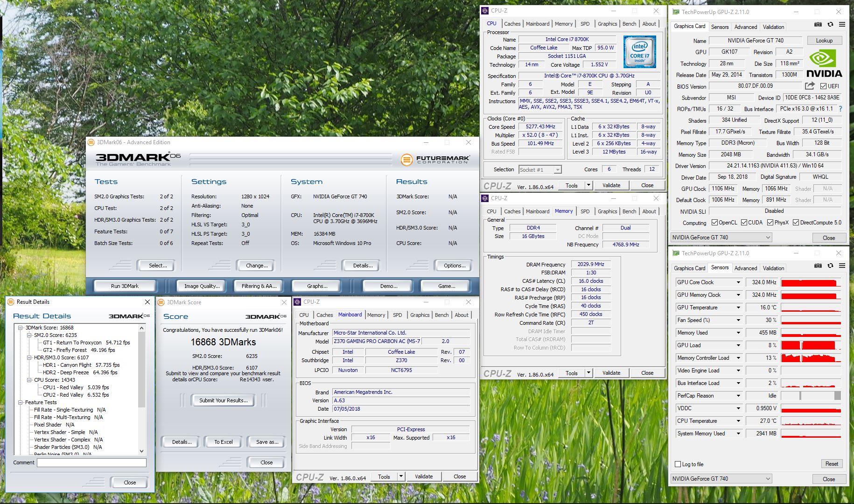
Task: Open hamburger menu in GPU-Z Sensors window
Action: [842, 266]
